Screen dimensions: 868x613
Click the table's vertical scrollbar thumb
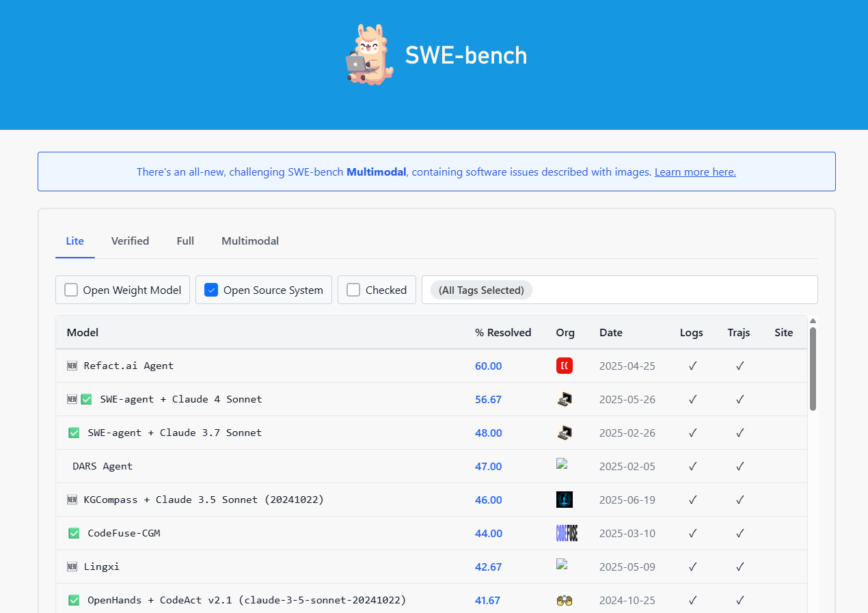[813, 369]
